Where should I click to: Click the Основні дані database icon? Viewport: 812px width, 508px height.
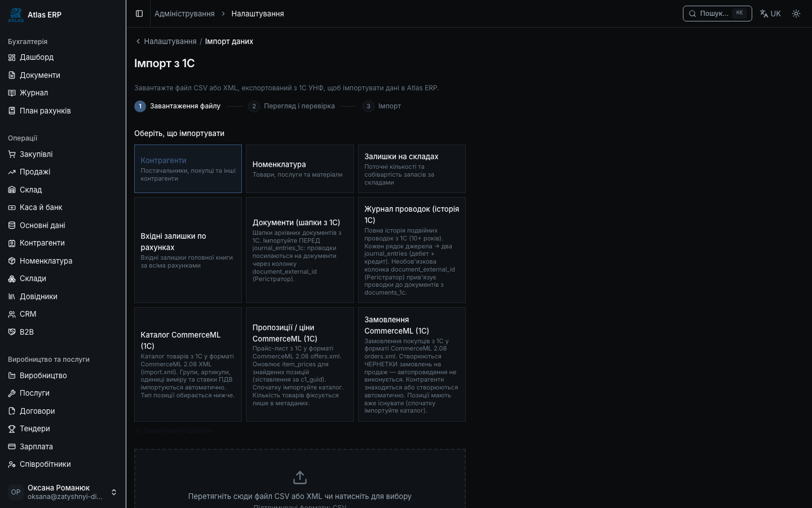12,225
